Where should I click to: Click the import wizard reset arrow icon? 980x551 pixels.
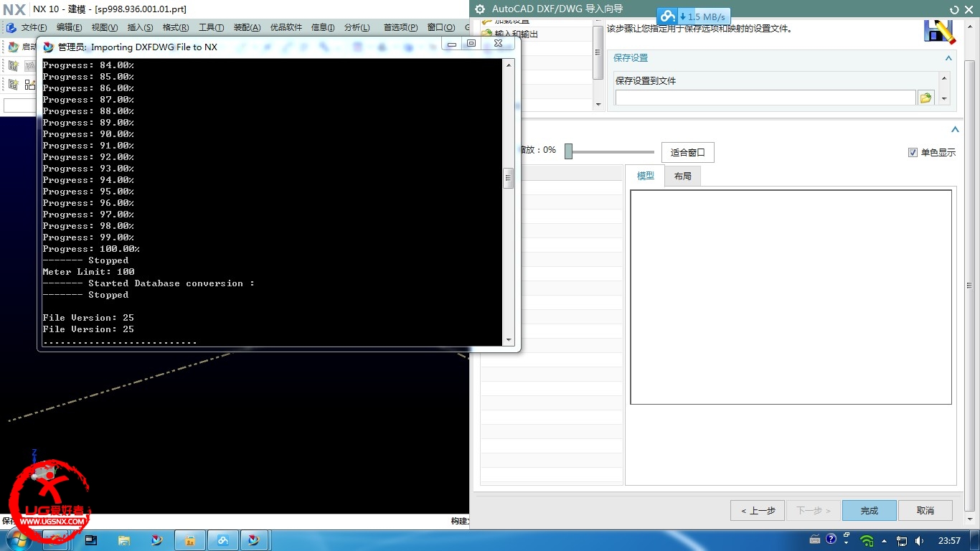pos(954,9)
